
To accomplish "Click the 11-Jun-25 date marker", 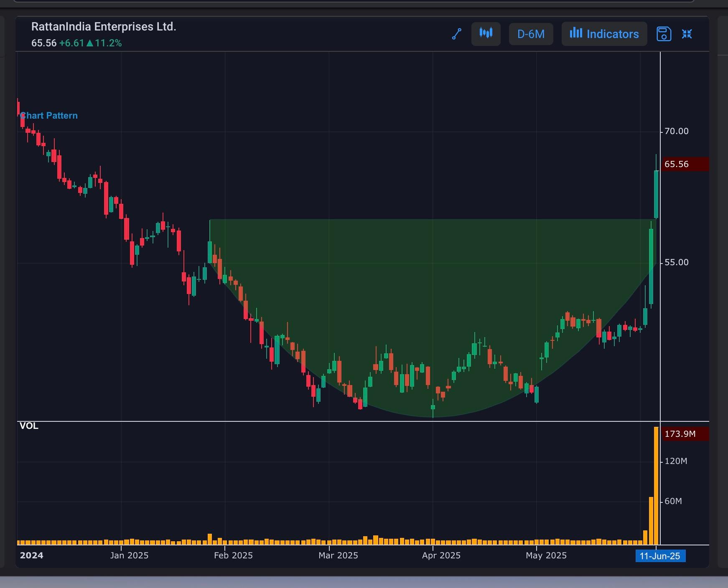I will (660, 556).
